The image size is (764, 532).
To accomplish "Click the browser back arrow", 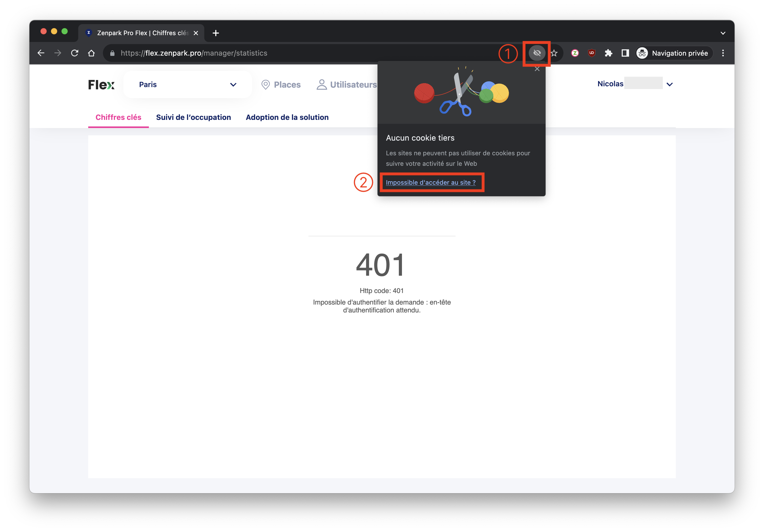I will 41,53.
